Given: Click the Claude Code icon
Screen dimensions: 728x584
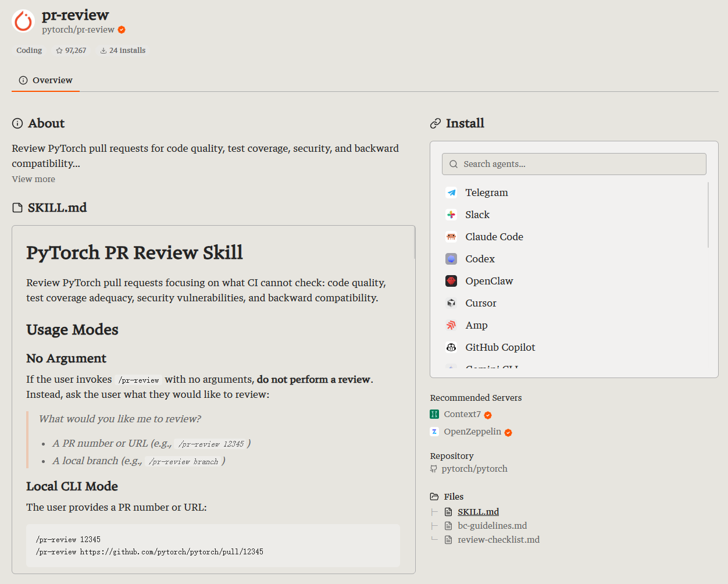Looking at the screenshot, I should tap(451, 237).
